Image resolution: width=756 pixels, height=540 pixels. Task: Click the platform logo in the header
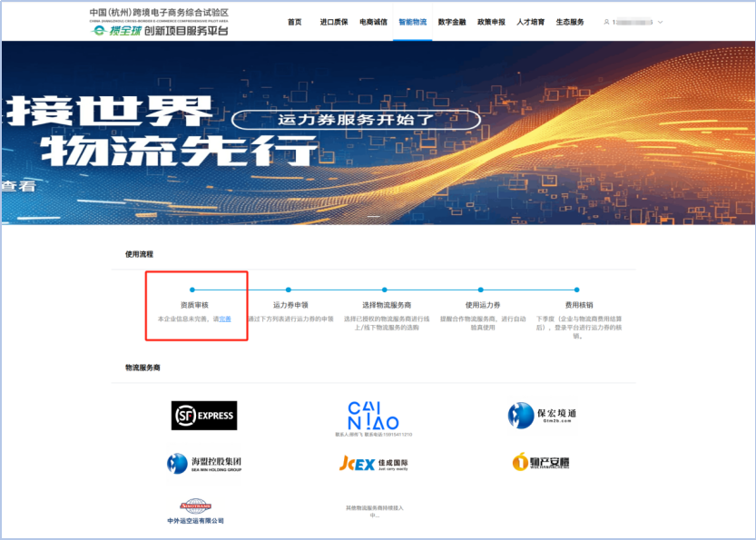[x=159, y=23]
